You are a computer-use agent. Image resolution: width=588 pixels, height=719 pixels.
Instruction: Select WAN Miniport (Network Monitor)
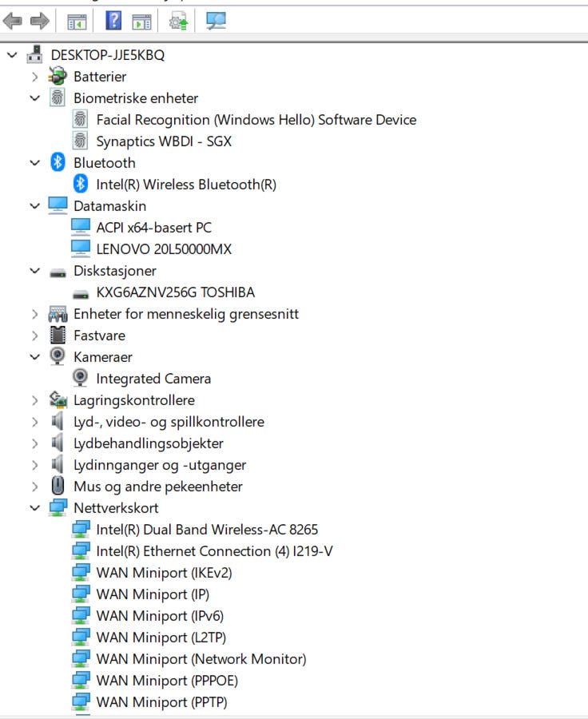pos(201,659)
